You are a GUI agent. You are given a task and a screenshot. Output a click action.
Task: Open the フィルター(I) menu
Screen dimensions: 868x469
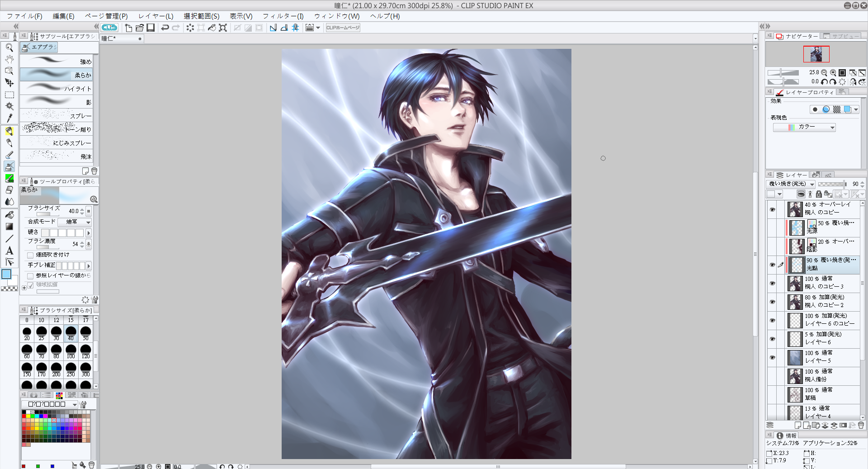point(283,16)
